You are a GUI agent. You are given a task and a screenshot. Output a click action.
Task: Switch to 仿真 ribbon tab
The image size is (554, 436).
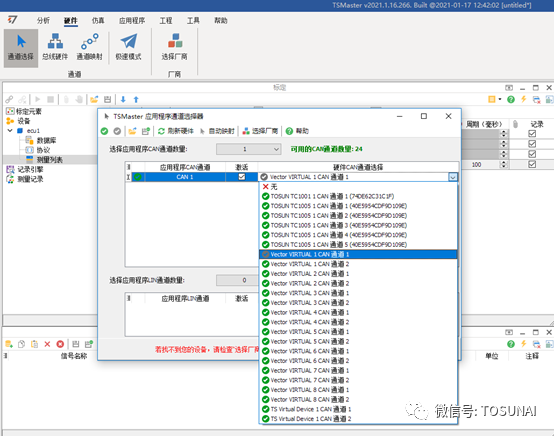pyautogui.click(x=98, y=20)
